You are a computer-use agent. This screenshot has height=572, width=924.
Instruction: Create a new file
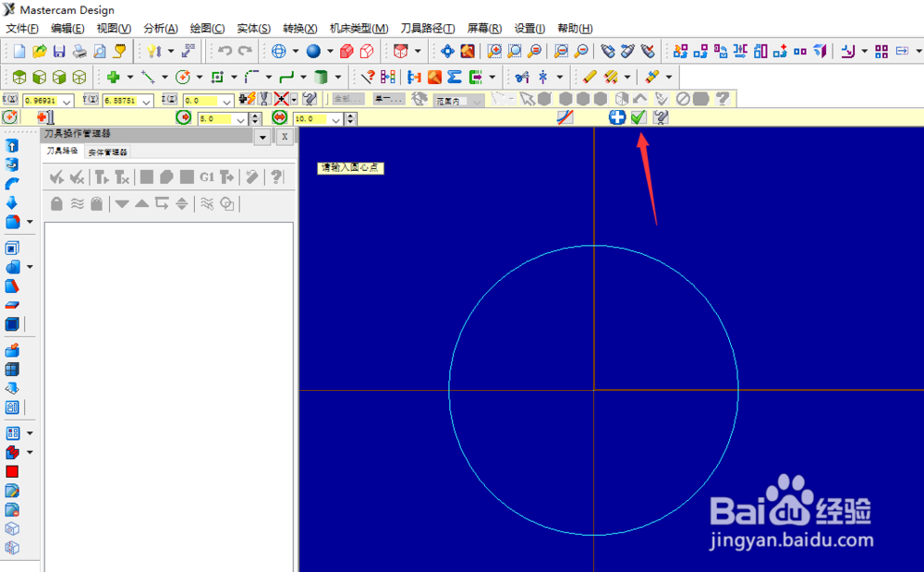point(19,51)
